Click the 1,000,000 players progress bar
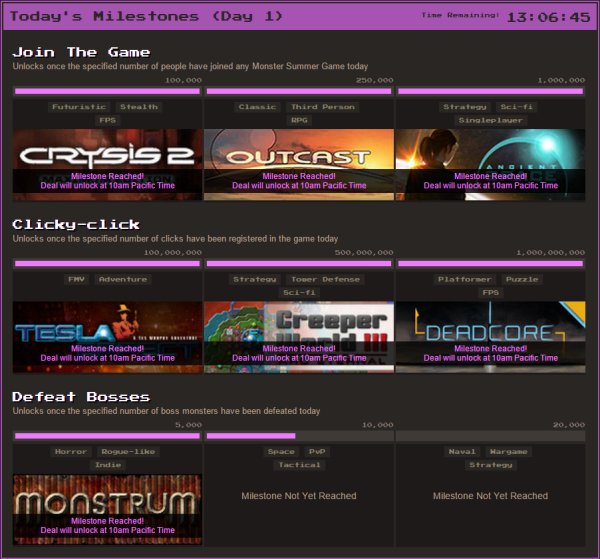This screenshot has width=600, height=559. click(491, 91)
